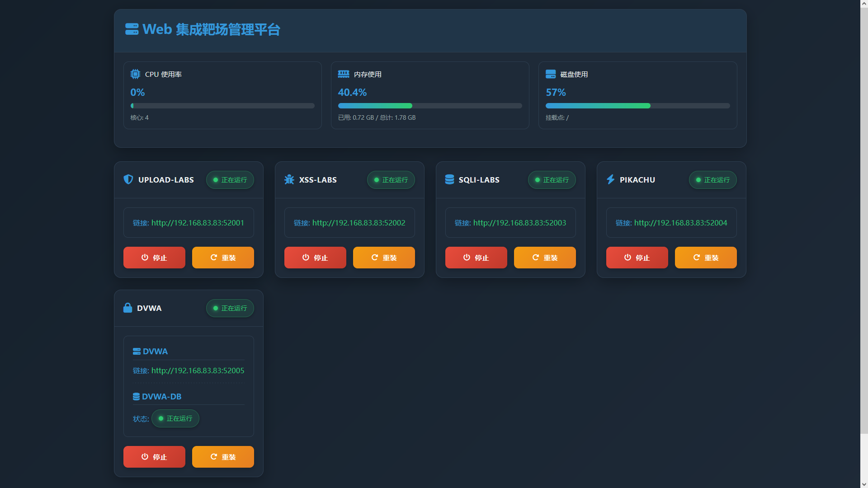Click the memory module icon
868x488 pixels.
(344, 74)
